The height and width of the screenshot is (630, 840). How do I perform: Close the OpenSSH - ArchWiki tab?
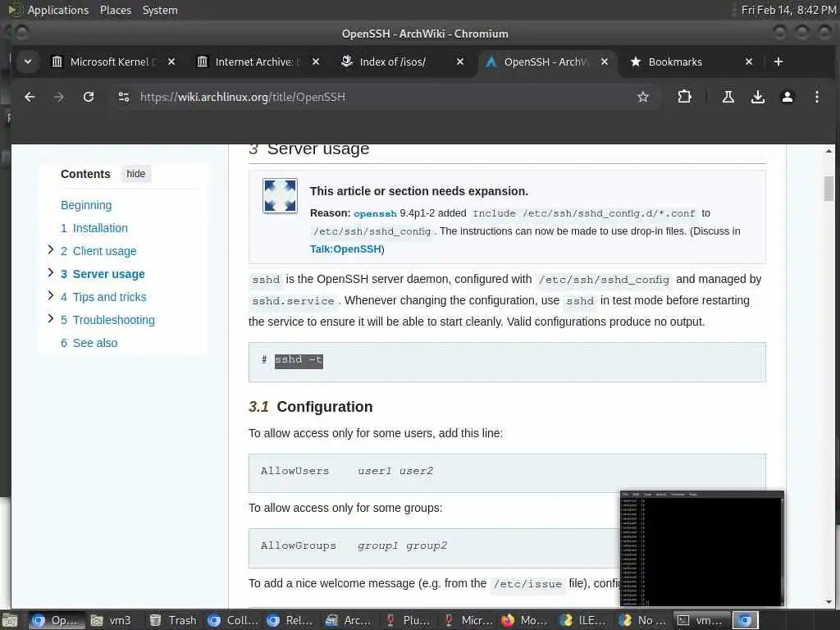coord(605,62)
